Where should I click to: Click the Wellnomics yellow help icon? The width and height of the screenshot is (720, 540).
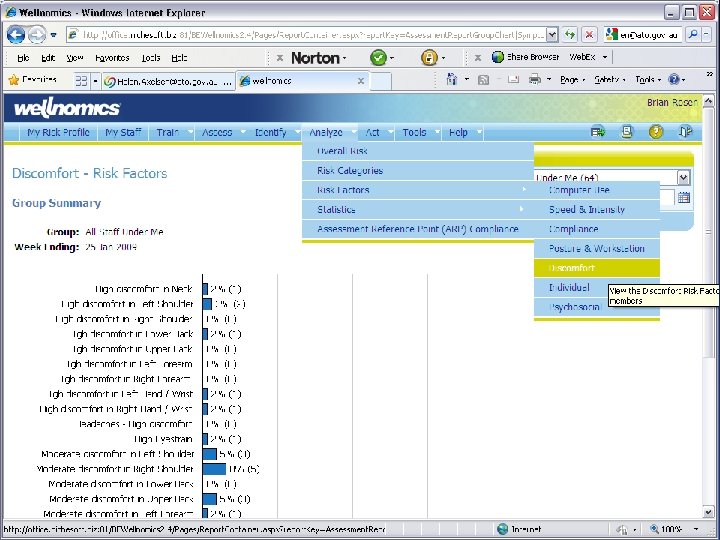[656, 132]
